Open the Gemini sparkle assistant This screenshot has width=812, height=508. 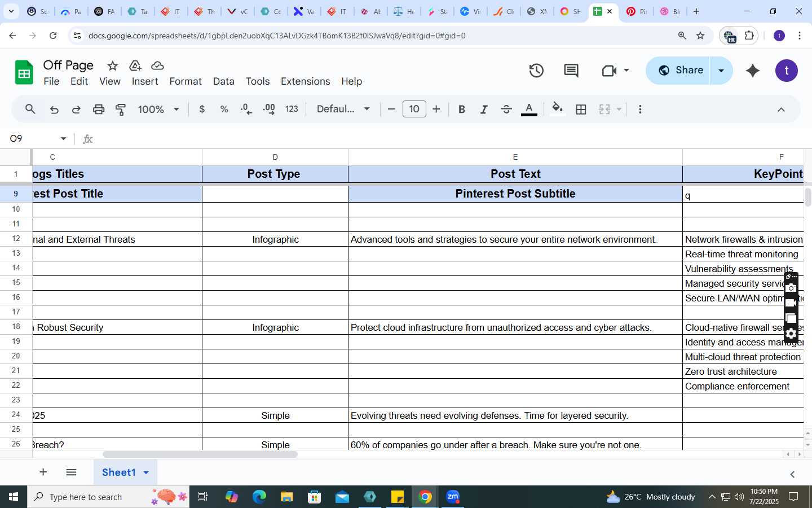pyautogui.click(x=753, y=71)
